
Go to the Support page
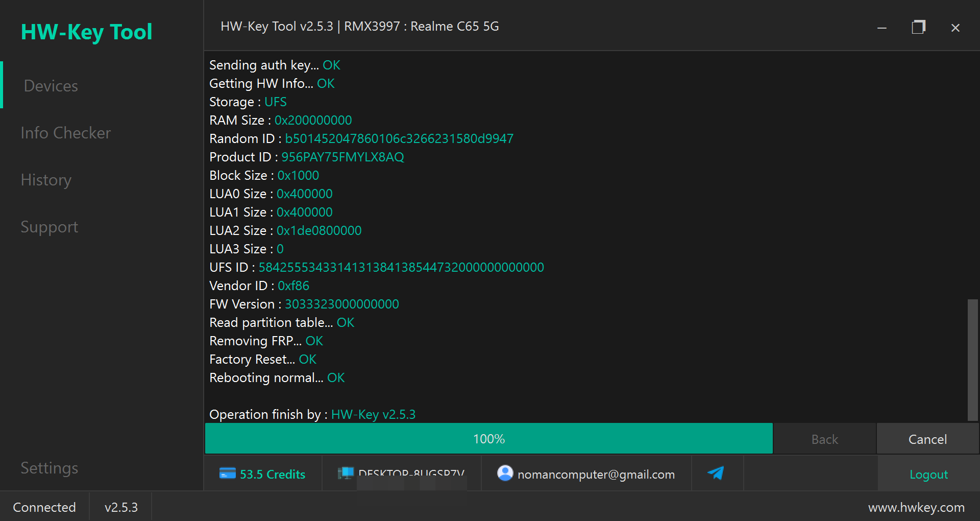click(x=49, y=227)
